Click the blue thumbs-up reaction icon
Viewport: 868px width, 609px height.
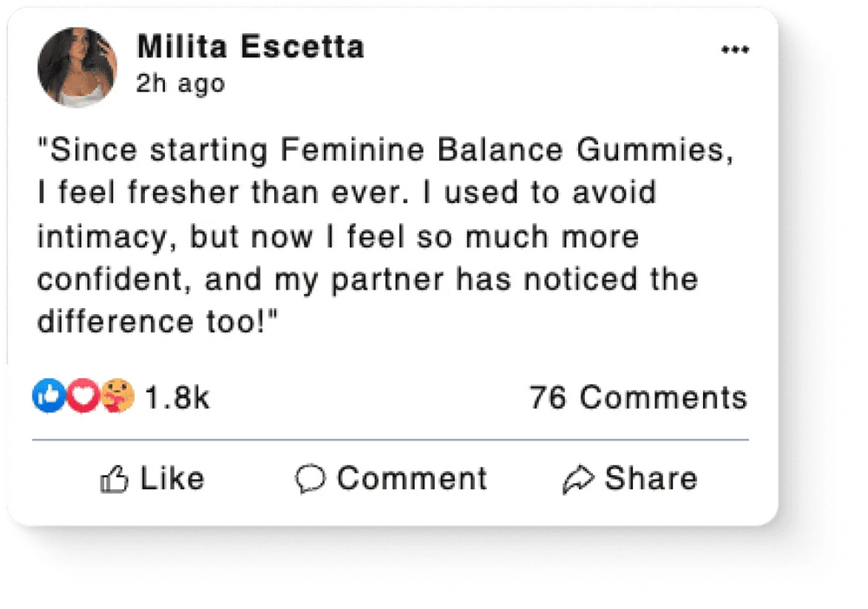coord(48,396)
